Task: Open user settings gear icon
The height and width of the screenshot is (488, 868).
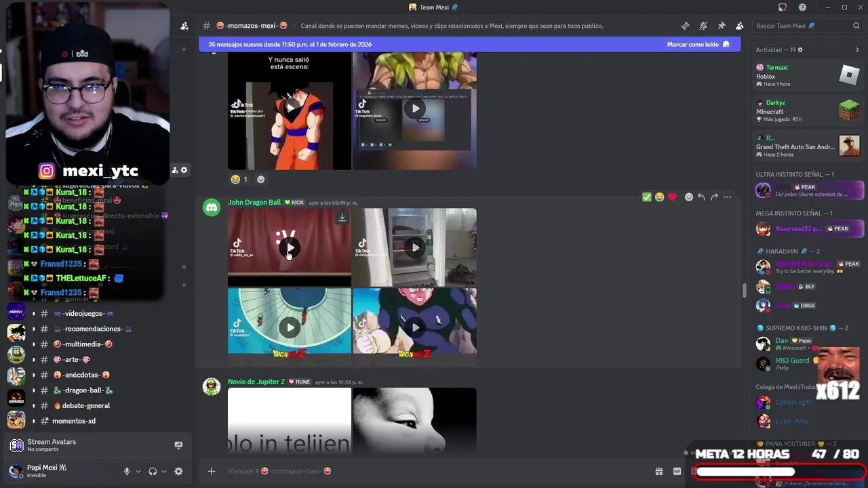Action: click(x=178, y=471)
